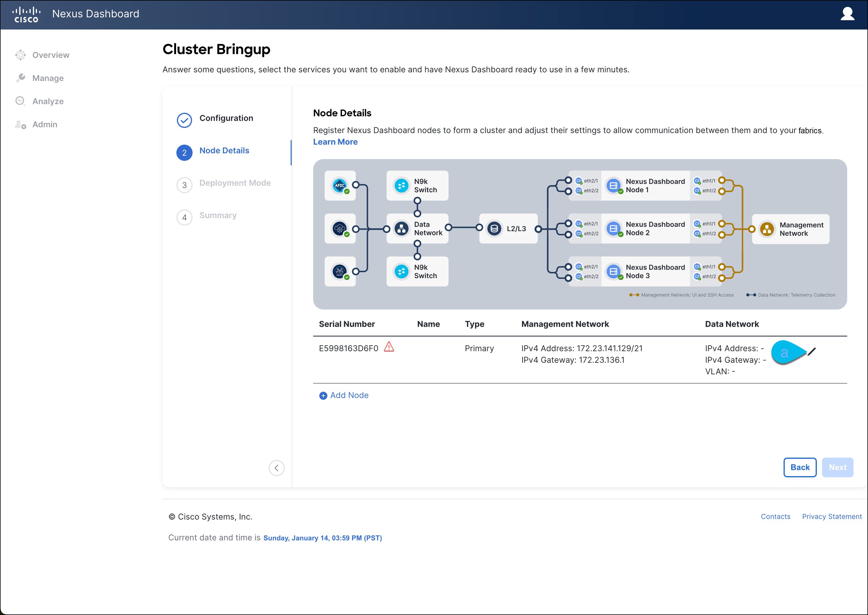
Task: Click the step 2 circle icon
Action: (184, 153)
